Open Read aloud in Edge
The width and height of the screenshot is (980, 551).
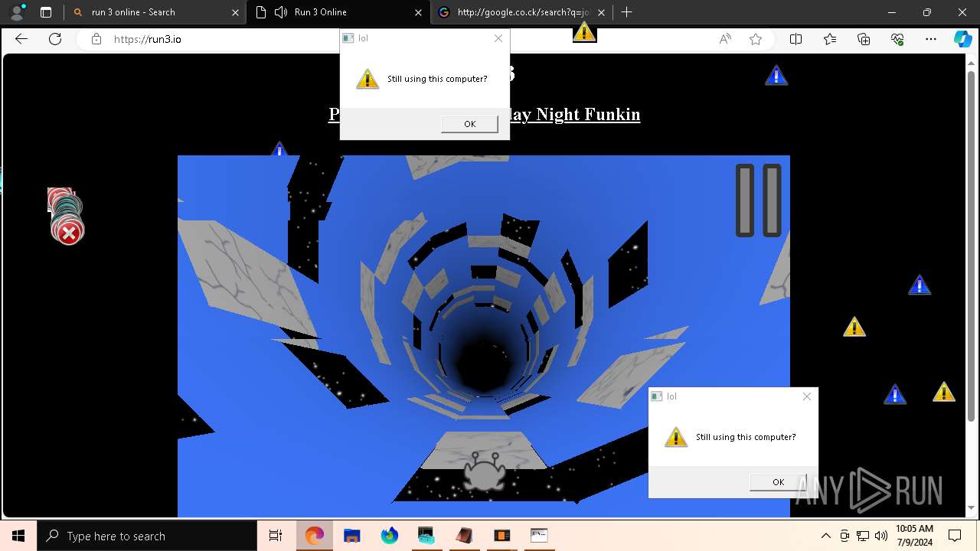[x=725, y=39]
